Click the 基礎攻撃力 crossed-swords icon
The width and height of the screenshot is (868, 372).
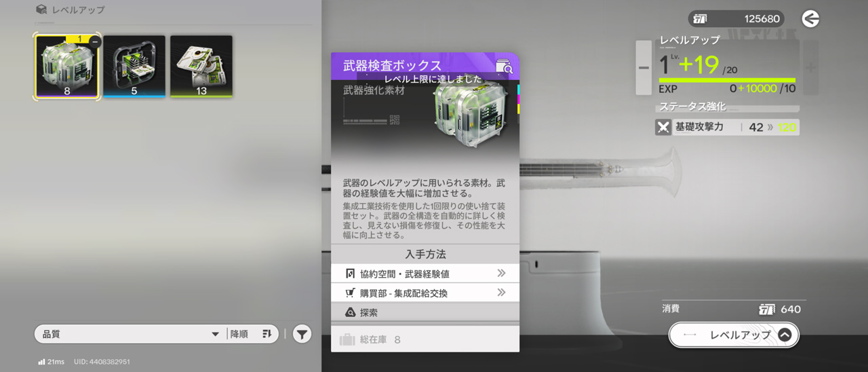point(663,127)
